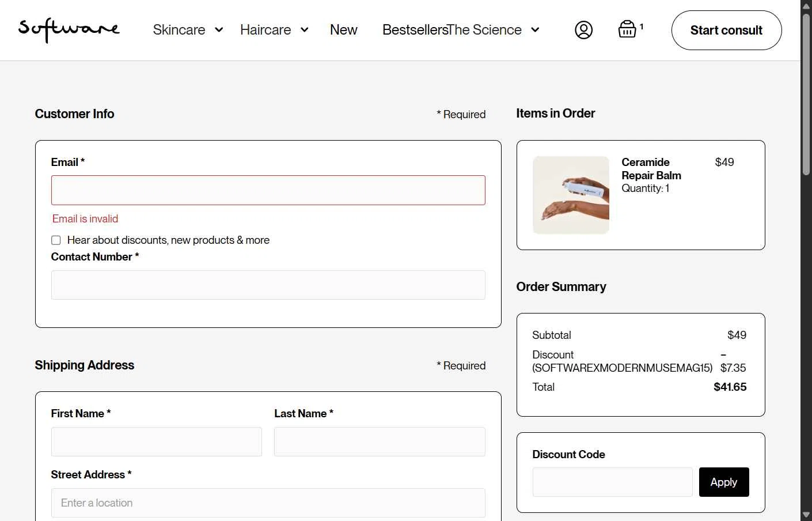Image resolution: width=812 pixels, height=521 pixels.
Task: Click the $41.65 total amount
Action: click(730, 387)
